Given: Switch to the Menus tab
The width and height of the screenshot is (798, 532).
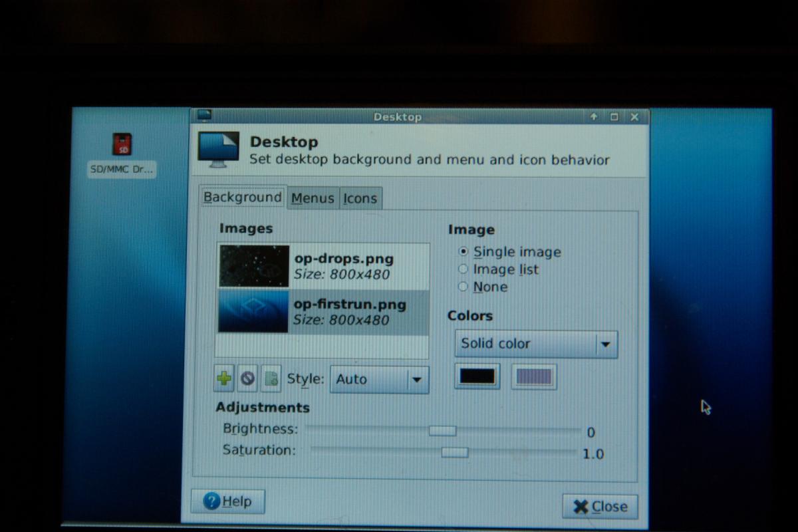Looking at the screenshot, I should [313, 198].
